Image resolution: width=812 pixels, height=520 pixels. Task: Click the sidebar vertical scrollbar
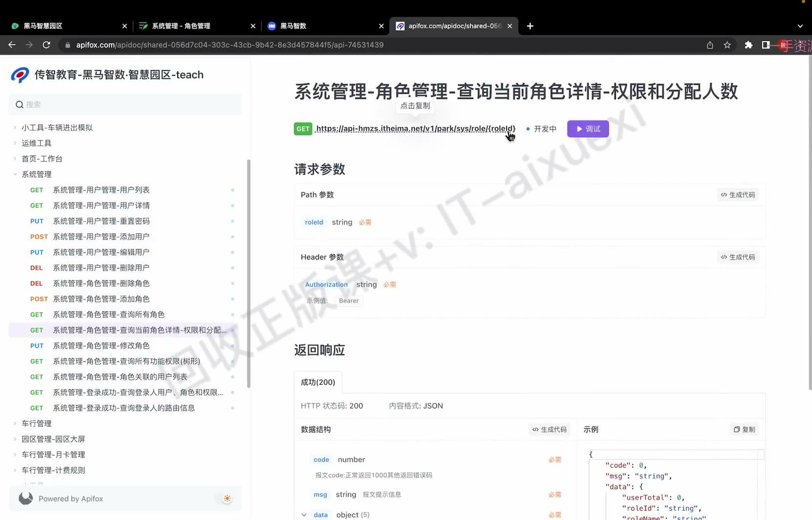(x=248, y=273)
